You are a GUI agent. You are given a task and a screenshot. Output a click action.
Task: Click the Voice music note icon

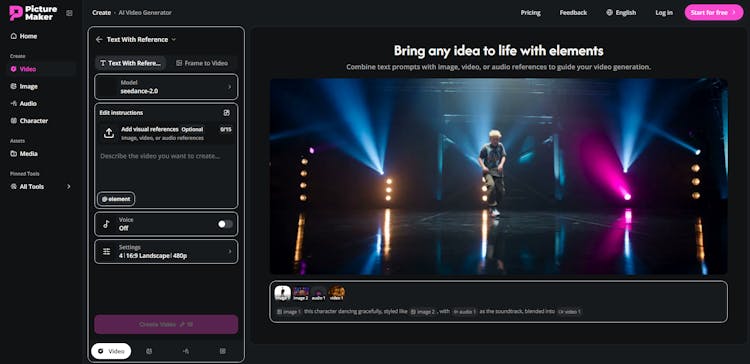pos(107,224)
